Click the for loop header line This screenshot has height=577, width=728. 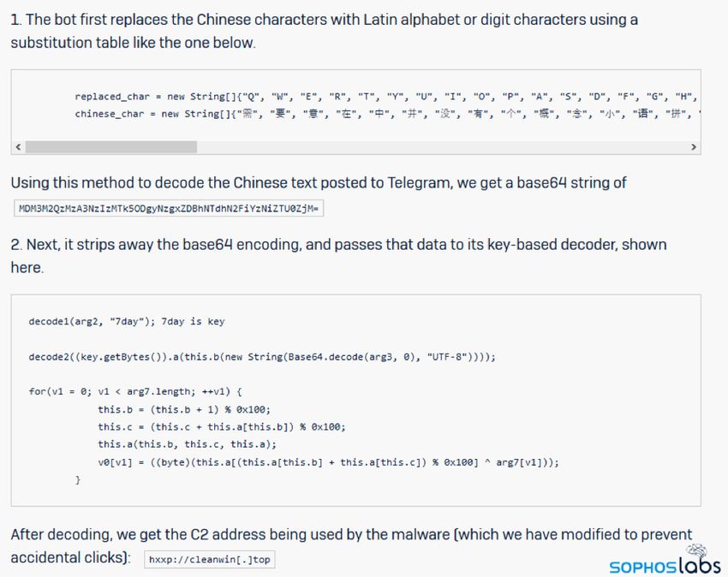pos(135,391)
